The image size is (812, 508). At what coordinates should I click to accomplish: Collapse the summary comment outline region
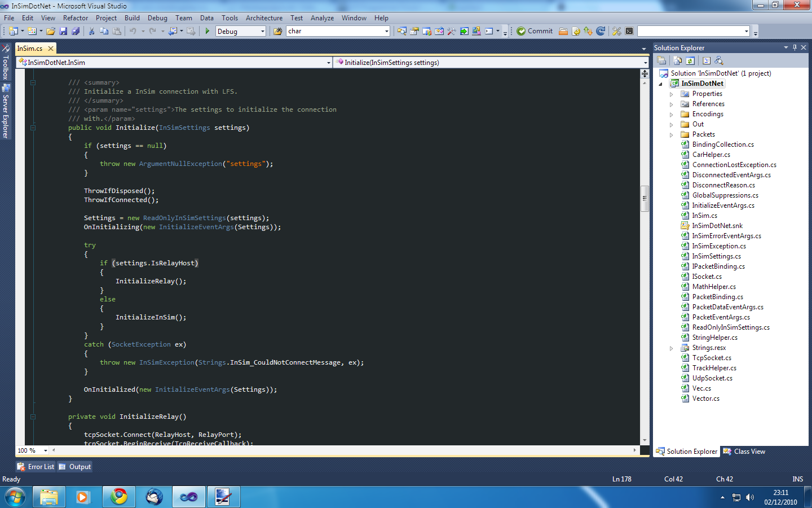point(33,82)
